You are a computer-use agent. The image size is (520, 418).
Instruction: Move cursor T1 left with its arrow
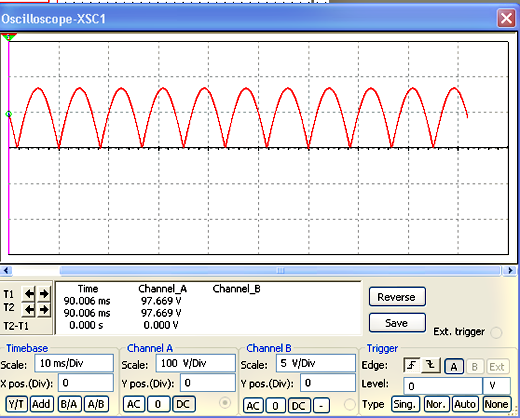(29, 294)
